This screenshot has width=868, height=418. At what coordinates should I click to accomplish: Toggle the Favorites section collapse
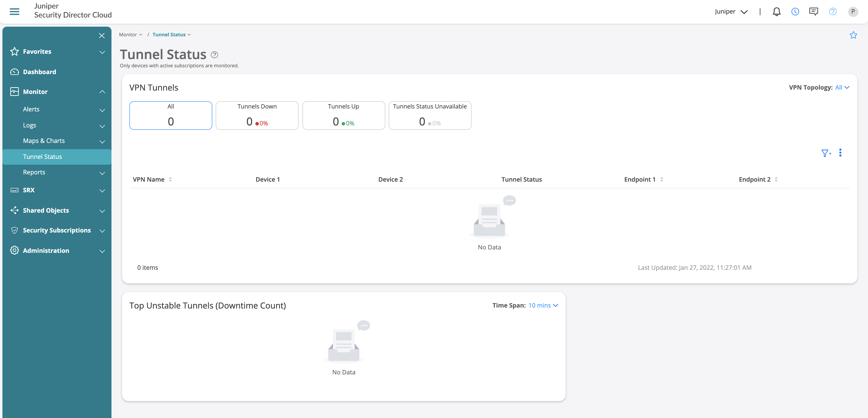pyautogui.click(x=101, y=51)
